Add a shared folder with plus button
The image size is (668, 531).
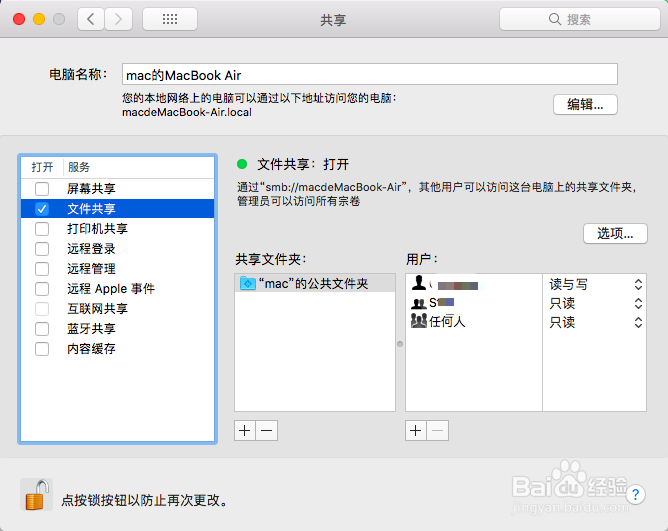pyautogui.click(x=245, y=430)
